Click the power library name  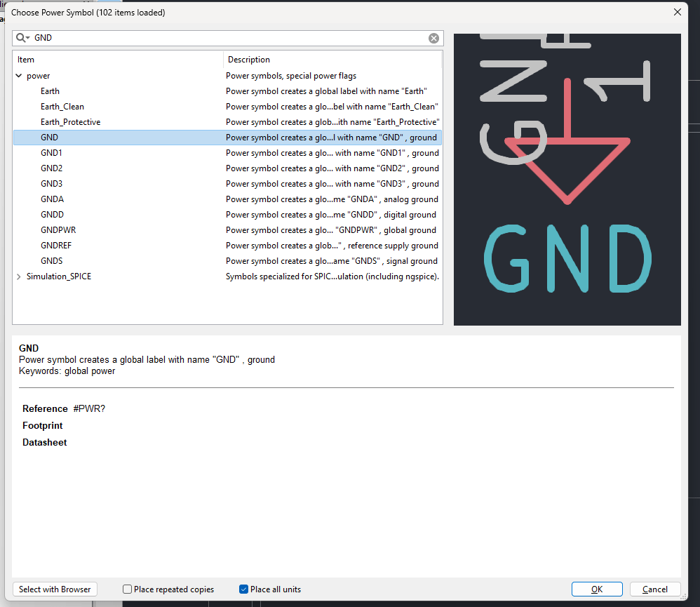39,76
